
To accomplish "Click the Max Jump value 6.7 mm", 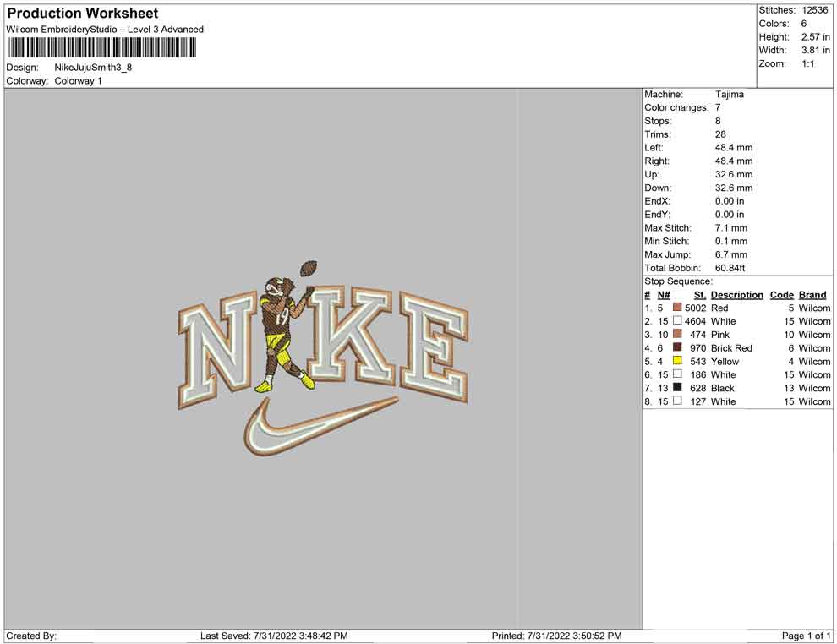I will [x=731, y=254].
